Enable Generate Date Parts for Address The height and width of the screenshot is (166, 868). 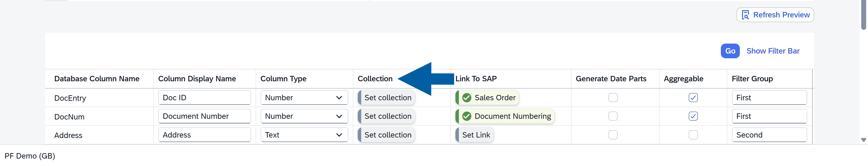click(613, 135)
